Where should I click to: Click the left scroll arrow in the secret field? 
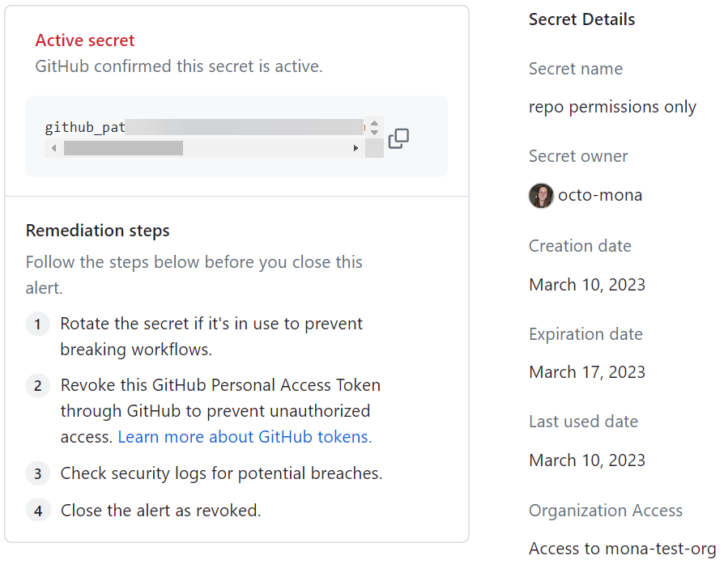coord(53,148)
